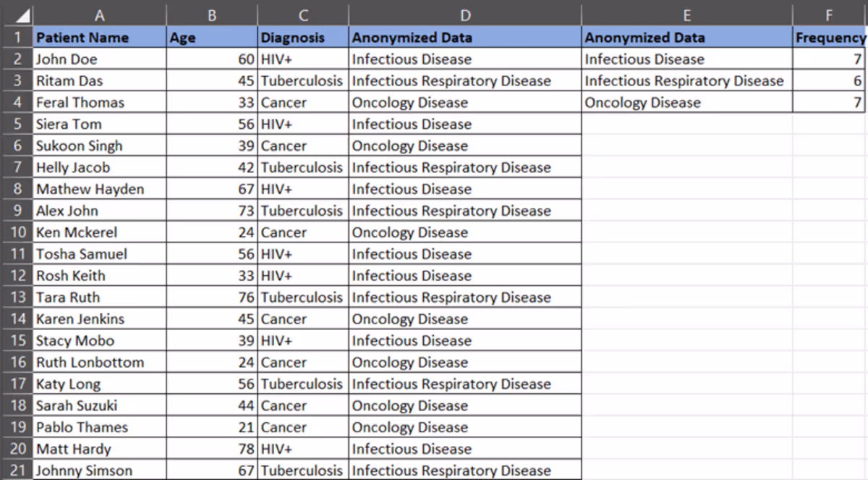The width and height of the screenshot is (868, 480).
Task: Select the Stacy Mobo cell
Action: pos(100,341)
